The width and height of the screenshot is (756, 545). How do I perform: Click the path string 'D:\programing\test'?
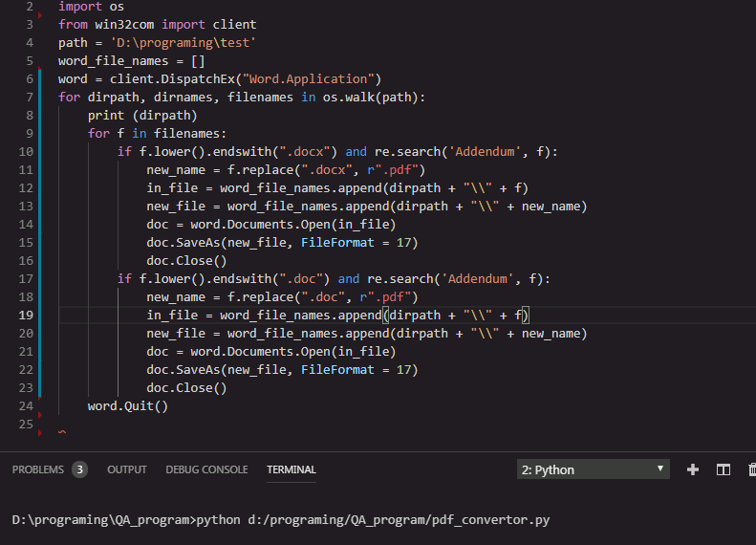184,43
